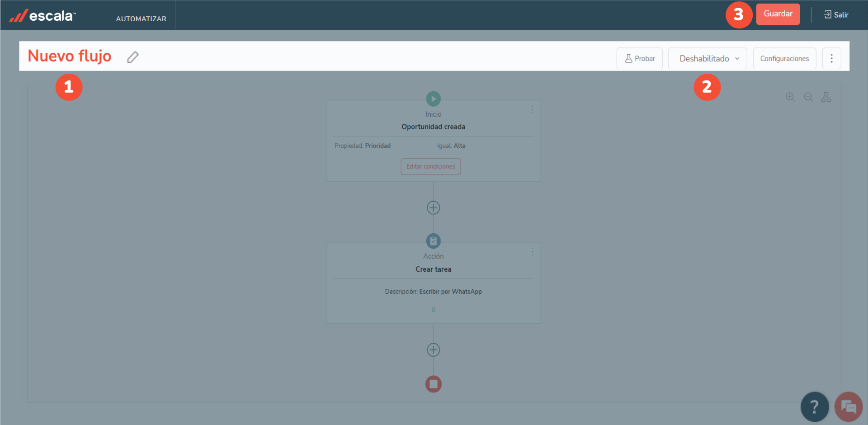Screen dimensions: 868x425
Task: Open options menu of Inicio card
Action: click(x=532, y=109)
